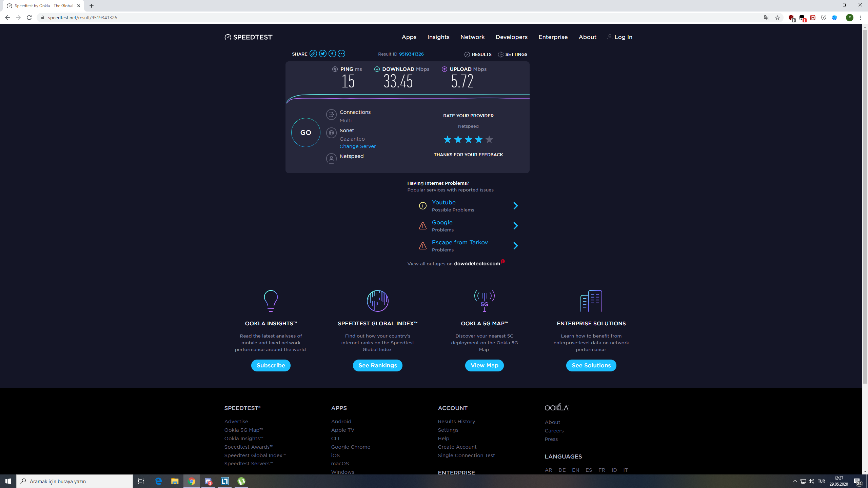Click the Ookla footer logo
The height and width of the screenshot is (488, 868).
[x=556, y=407]
